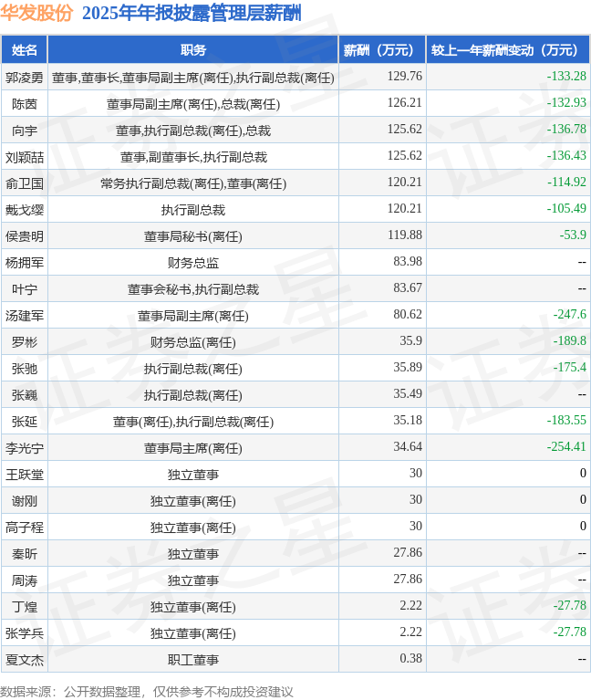Click the name 张巍
Screen dimensions: 591x700
pyautogui.click(x=24, y=395)
